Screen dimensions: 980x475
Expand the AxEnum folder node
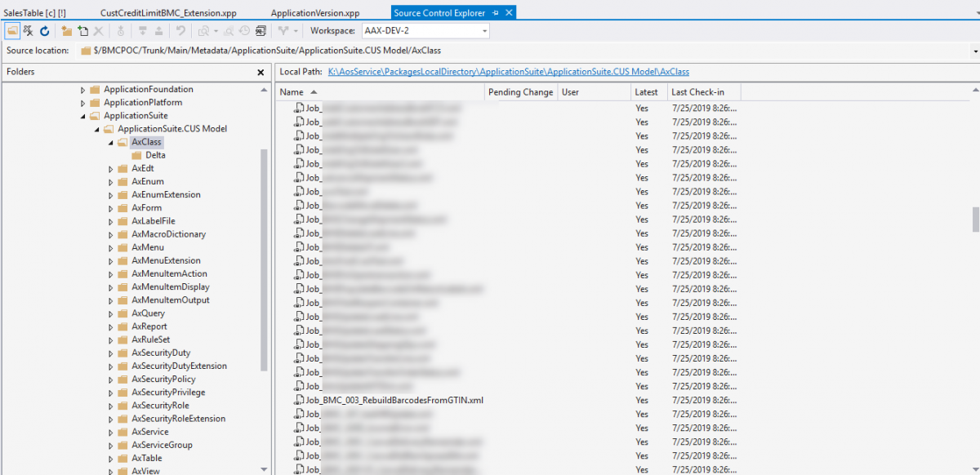point(111,182)
